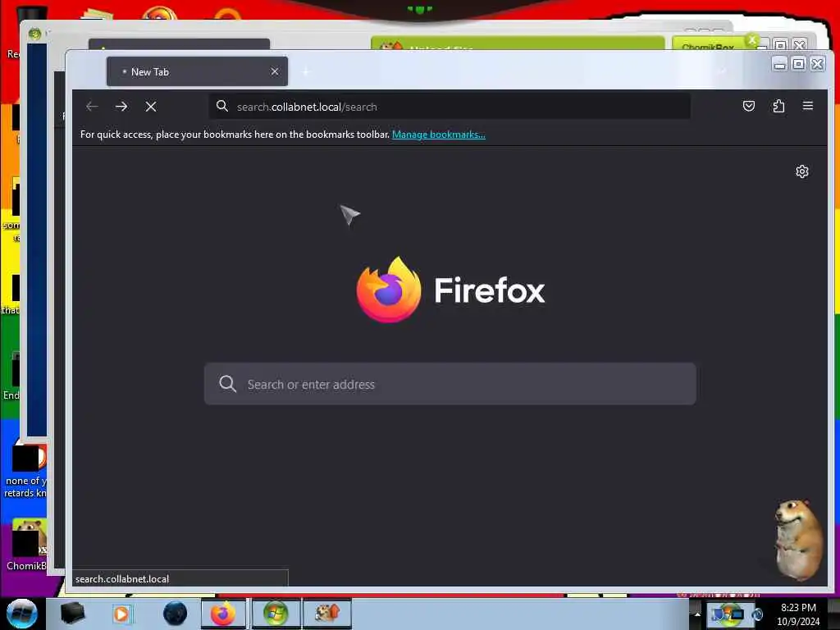Open the black folder taskbar icon
Screen dimensions: 840x630
pyautogui.click(x=72, y=614)
